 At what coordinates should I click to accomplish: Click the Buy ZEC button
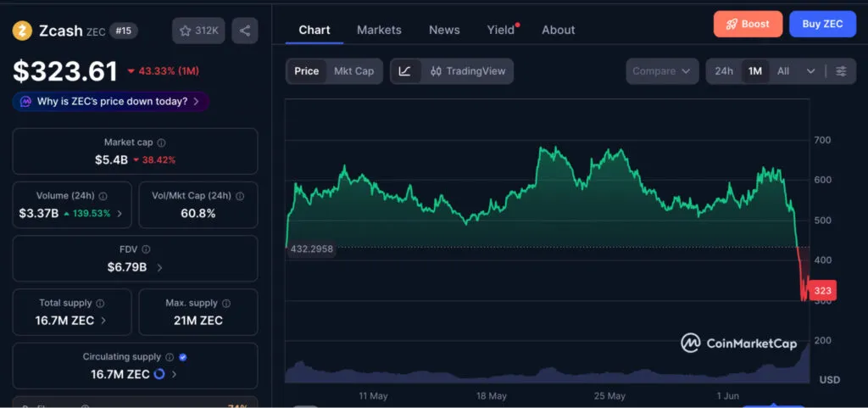(822, 24)
